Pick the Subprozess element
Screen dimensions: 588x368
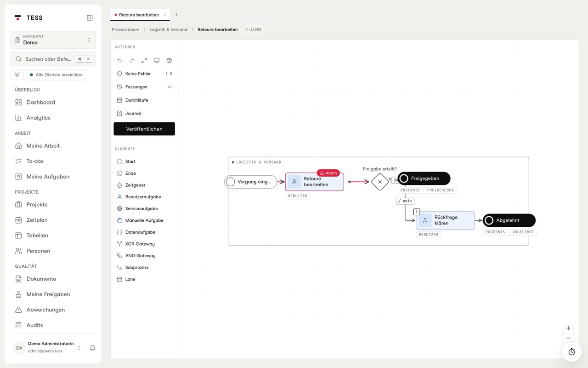click(x=144, y=267)
